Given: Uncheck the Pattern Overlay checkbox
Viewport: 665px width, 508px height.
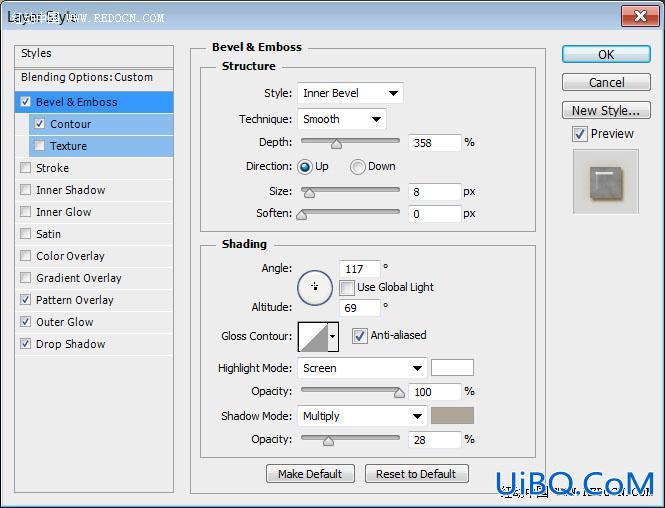Looking at the screenshot, I should [x=25, y=300].
